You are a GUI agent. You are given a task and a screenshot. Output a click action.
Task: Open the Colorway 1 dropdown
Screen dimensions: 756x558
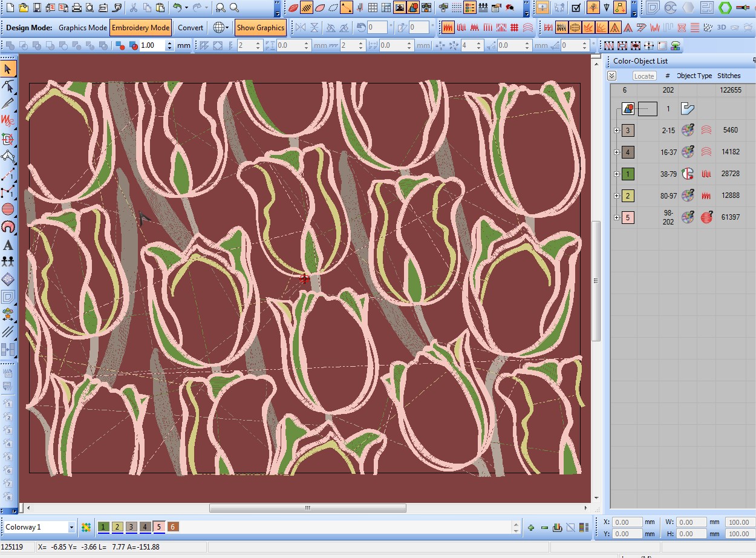click(71, 527)
